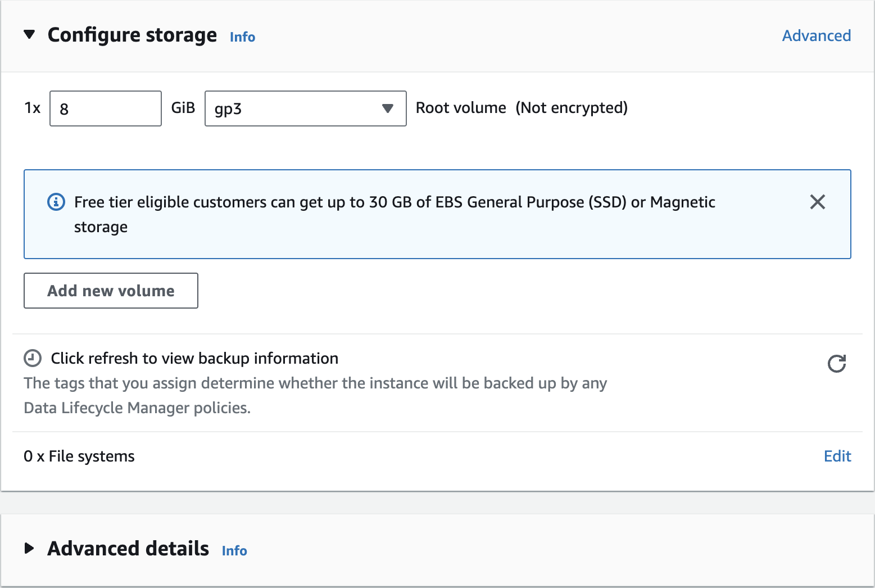Collapse the Configure storage section triangle
Image resolution: width=875 pixels, height=588 pixels.
(30, 35)
